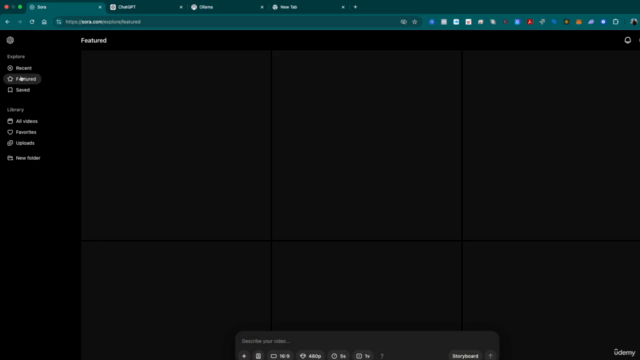640x360 pixels.
Task: Switch to the Ollama browser tab
Action: (227, 7)
